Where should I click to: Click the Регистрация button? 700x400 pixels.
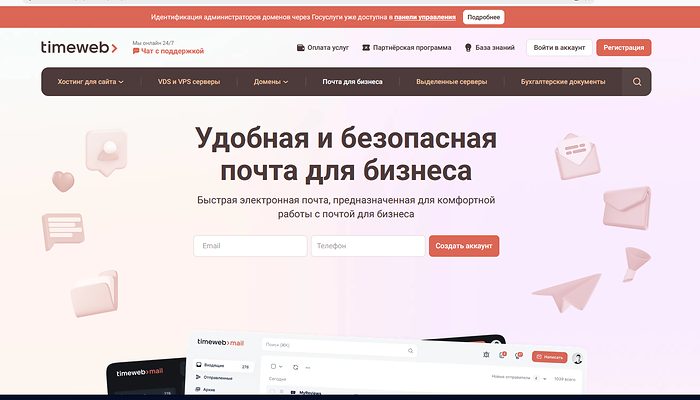coord(624,47)
